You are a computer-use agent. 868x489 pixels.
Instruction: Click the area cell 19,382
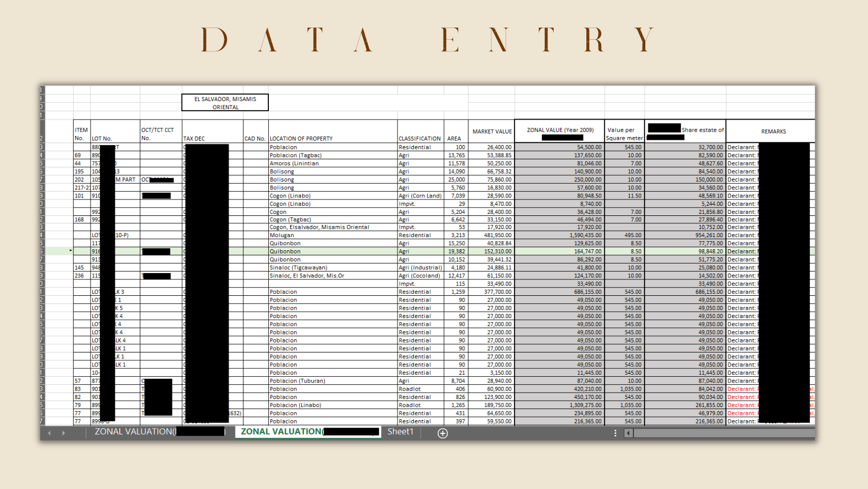tap(456, 252)
